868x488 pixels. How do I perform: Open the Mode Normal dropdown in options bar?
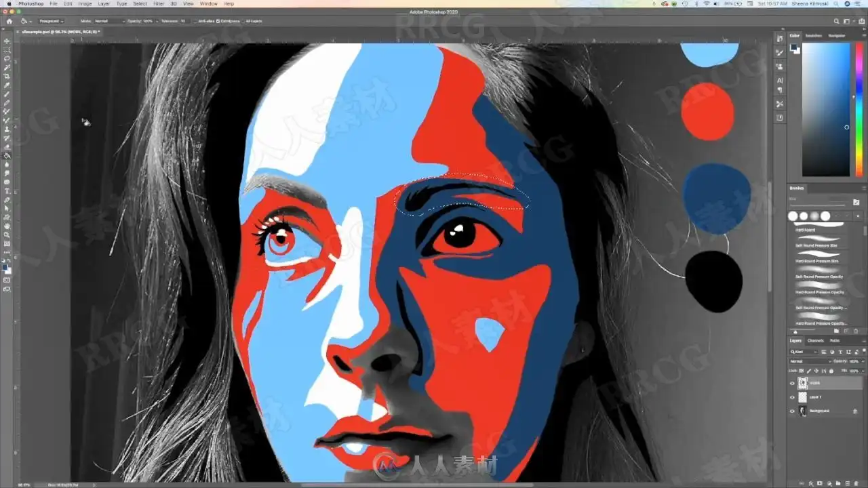tap(108, 21)
